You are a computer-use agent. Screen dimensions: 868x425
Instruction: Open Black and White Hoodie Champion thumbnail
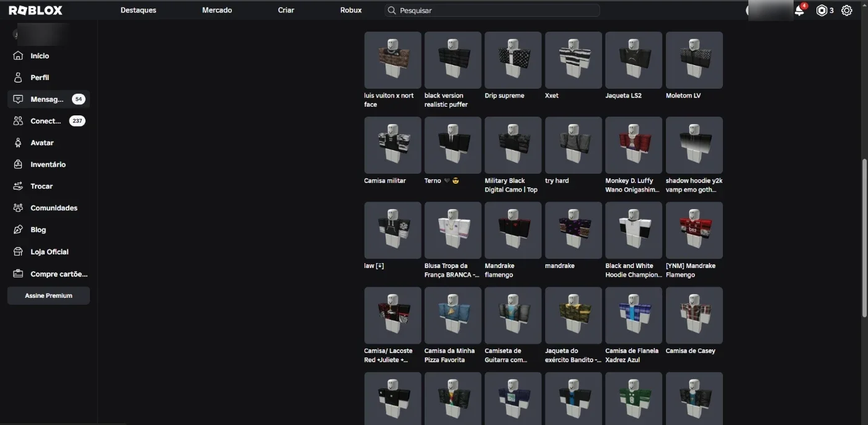[x=634, y=230]
